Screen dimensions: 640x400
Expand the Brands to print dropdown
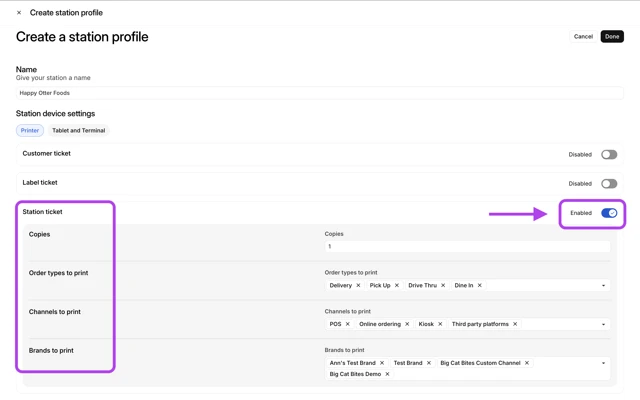pos(603,363)
